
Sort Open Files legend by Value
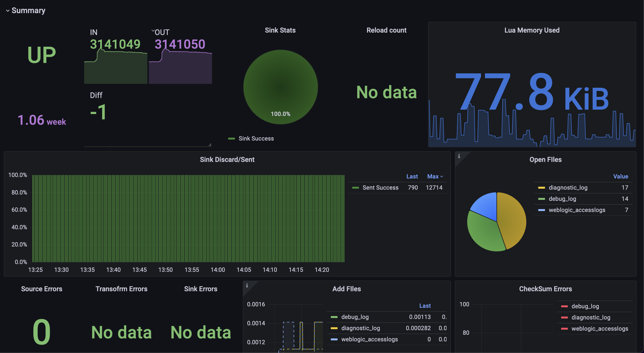click(620, 176)
